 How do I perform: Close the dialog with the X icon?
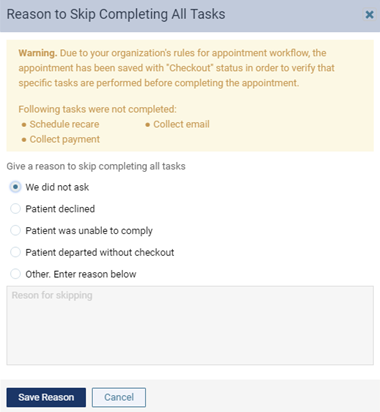pyautogui.click(x=369, y=15)
